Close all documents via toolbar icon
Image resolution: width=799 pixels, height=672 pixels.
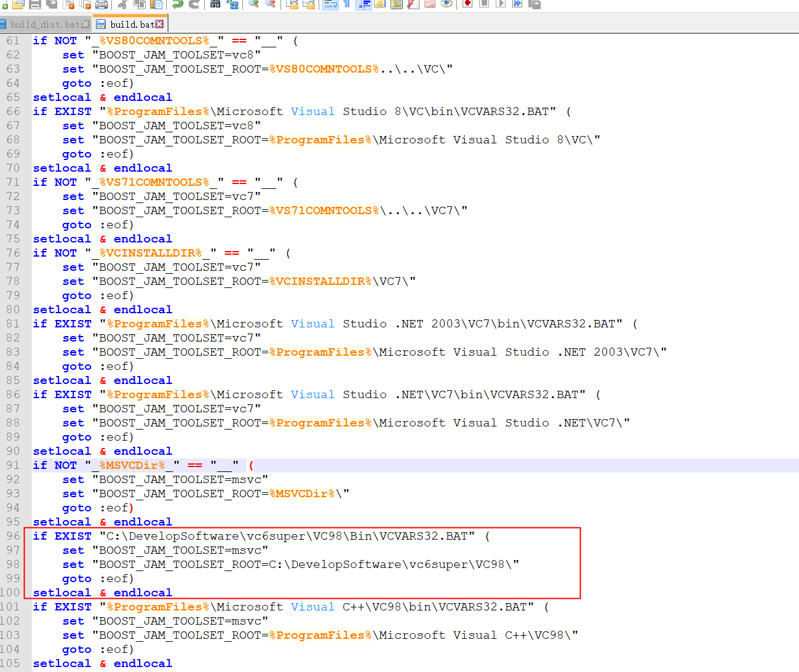click(85, 4)
